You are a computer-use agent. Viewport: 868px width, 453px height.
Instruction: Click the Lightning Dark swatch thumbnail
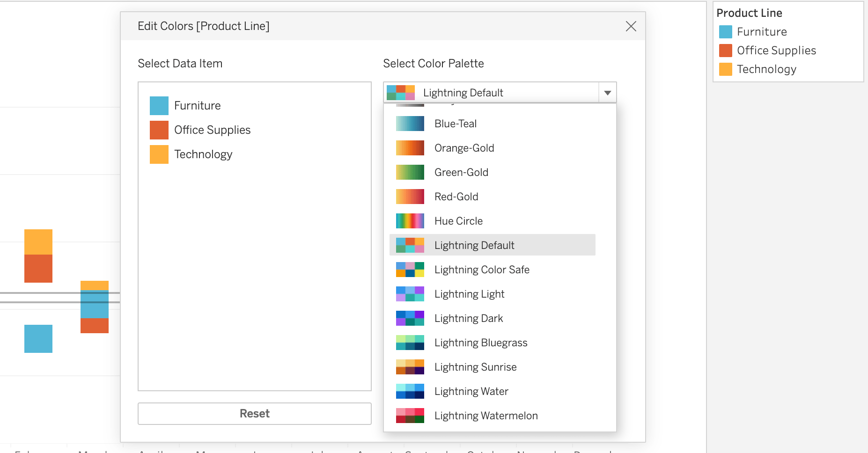[410, 318]
